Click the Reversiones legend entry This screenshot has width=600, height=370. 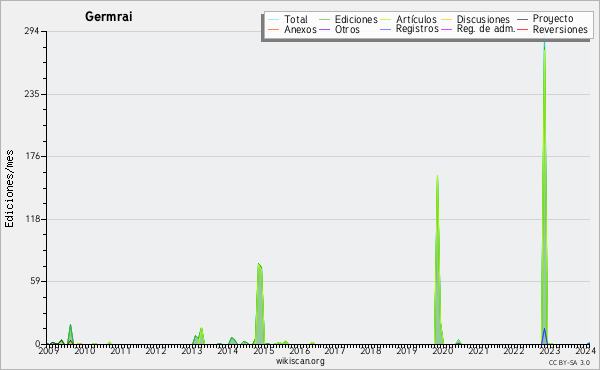(x=553, y=29)
